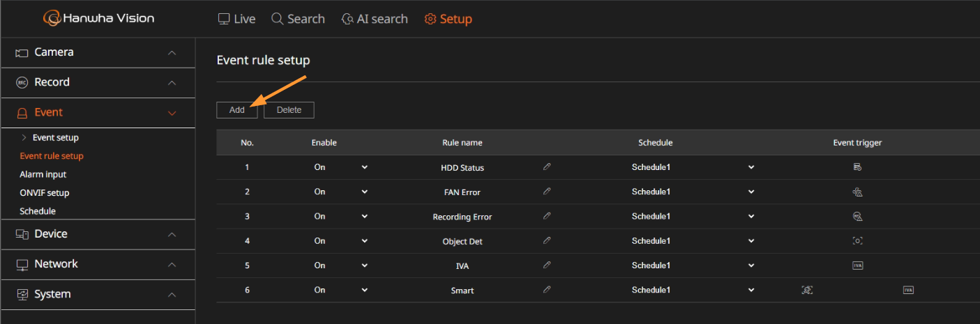Click the REC icon beside Record
This screenshot has height=324, width=980.
point(22,82)
